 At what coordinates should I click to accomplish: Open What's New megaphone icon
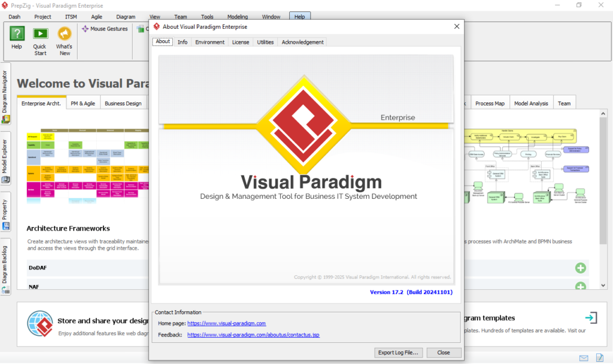click(65, 34)
